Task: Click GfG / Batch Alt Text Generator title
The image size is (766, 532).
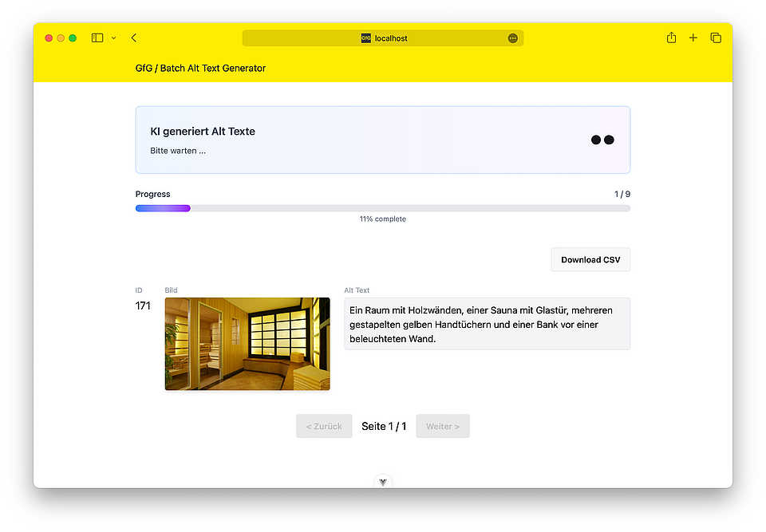Action: 200,69
